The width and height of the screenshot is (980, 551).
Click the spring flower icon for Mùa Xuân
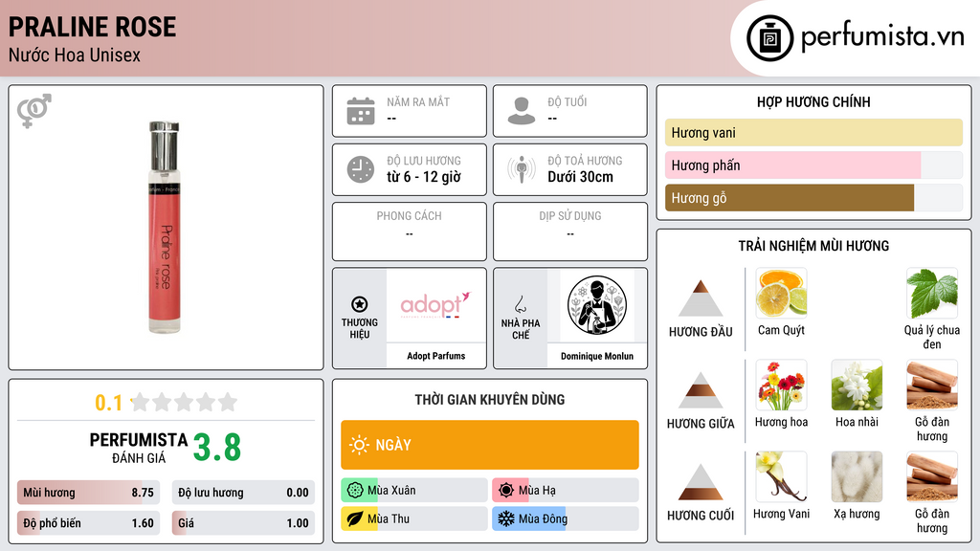[354, 490]
